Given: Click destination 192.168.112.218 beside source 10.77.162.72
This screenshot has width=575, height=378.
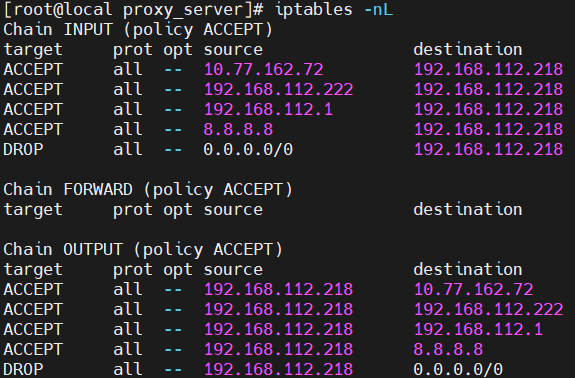Looking at the screenshot, I should click(x=488, y=70).
